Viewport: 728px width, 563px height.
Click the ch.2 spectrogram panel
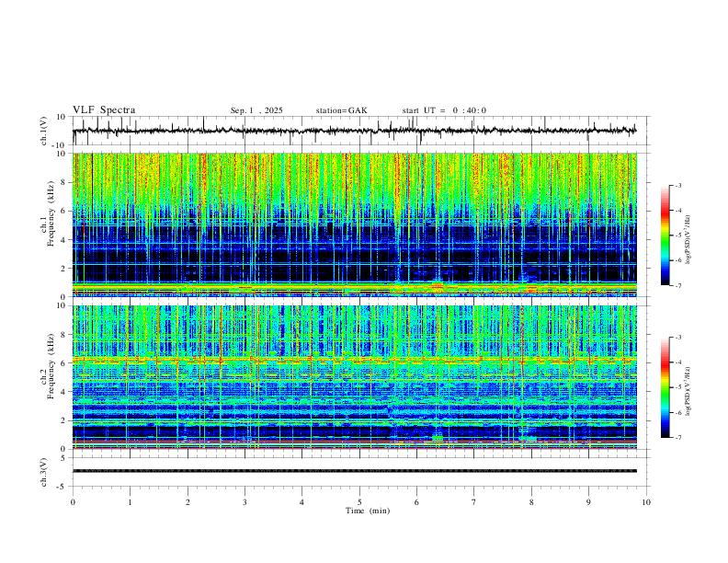point(355,377)
